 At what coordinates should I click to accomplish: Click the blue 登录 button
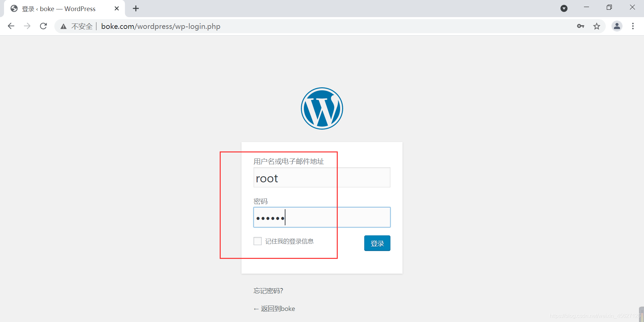(377, 243)
